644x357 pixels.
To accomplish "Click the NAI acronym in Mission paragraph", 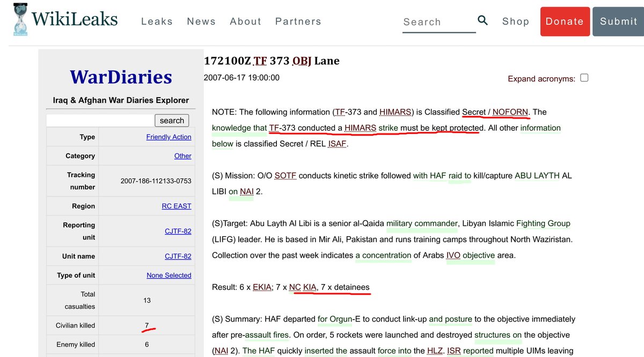I will 247,191.
